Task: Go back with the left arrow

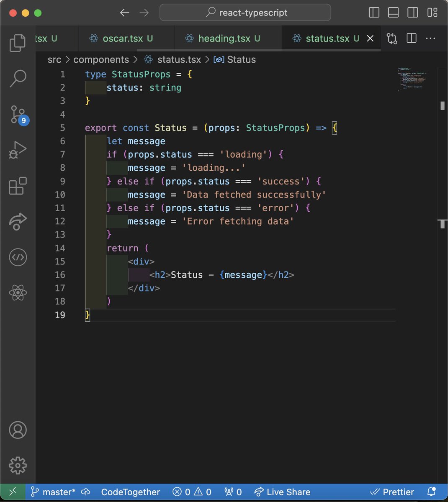Action: pos(125,13)
